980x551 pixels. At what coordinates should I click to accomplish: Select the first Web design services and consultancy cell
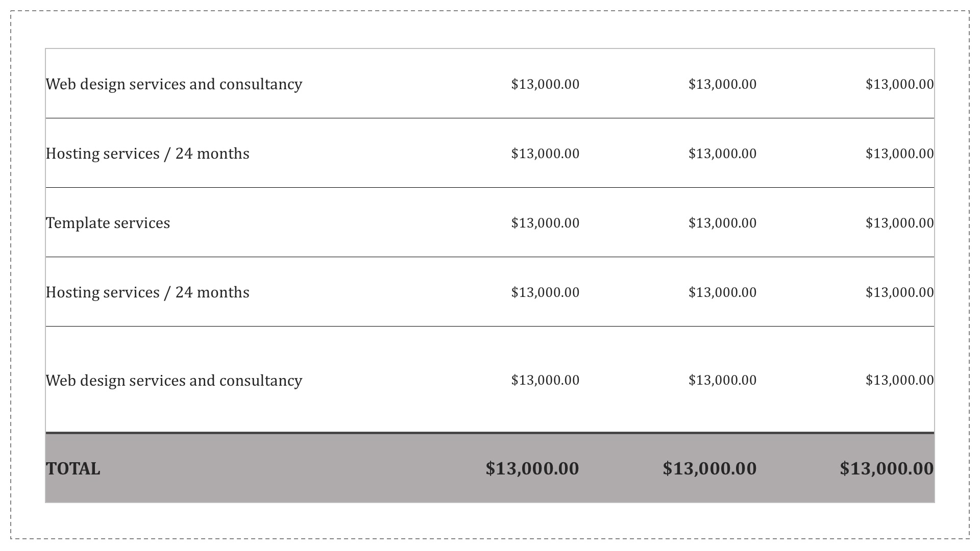pos(174,84)
